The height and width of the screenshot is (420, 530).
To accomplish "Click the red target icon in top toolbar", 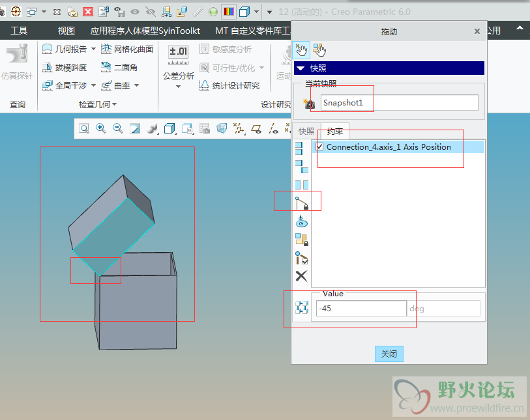I will (x=16, y=12).
